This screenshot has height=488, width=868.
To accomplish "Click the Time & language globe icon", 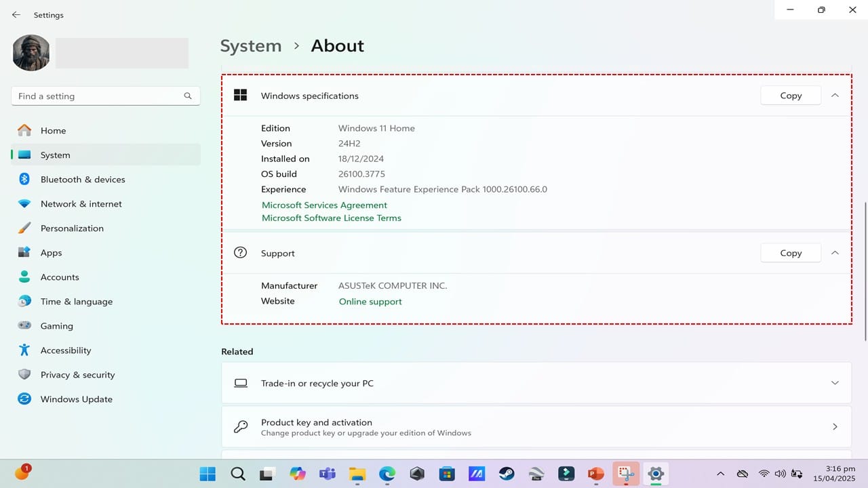I will pyautogui.click(x=24, y=301).
